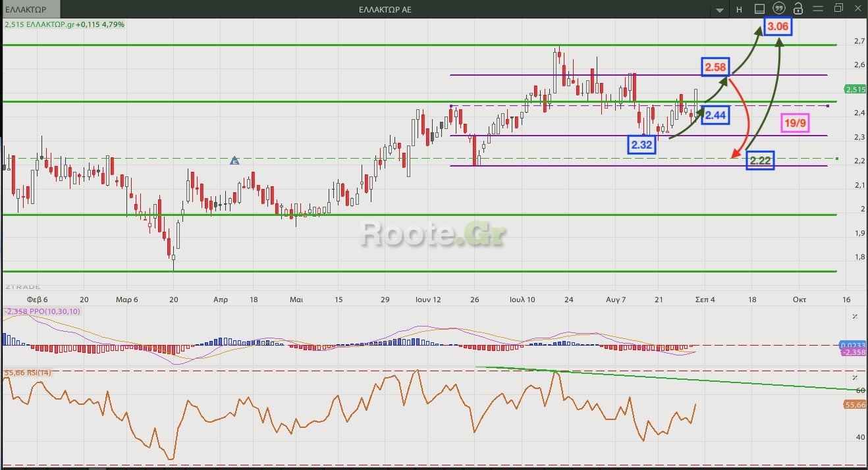Open the dropdown arrow in the title bar
The image size is (868, 470).
tap(720, 9)
